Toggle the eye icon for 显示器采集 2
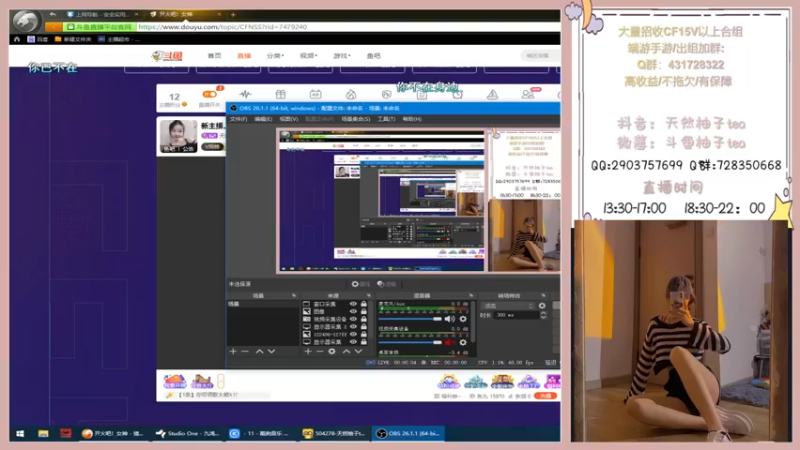This screenshot has width=800, height=450. pos(353,327)
